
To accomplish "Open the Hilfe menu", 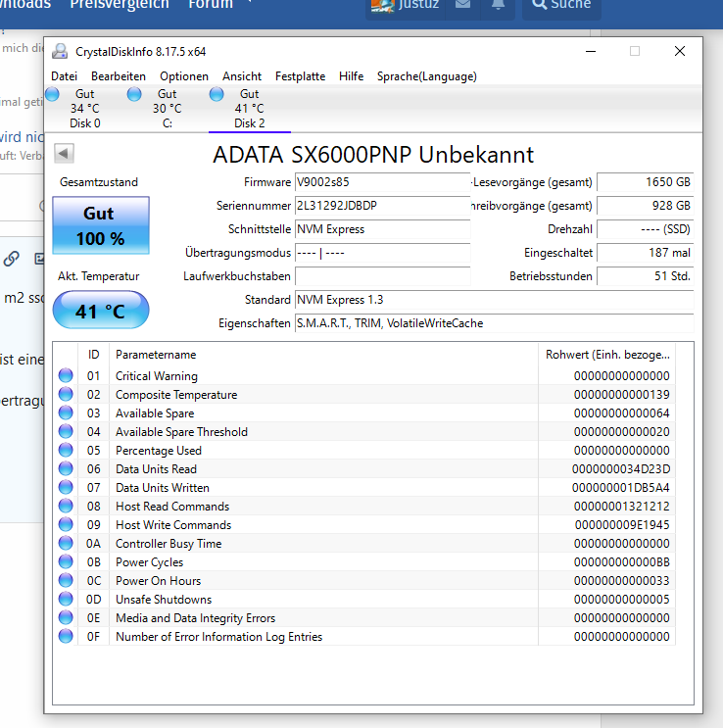I will tap(351, 76).
